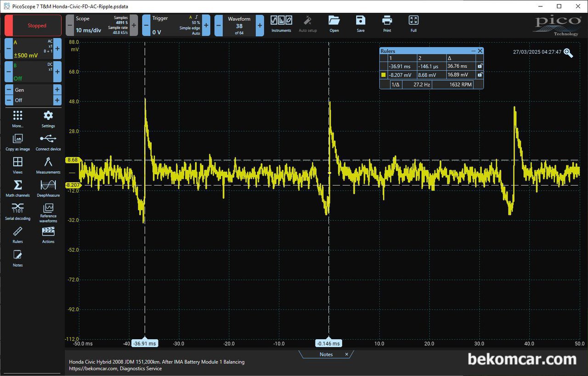588x376 pixels.
Task: Increase Channel A range with its plus button
Action: 58,49
